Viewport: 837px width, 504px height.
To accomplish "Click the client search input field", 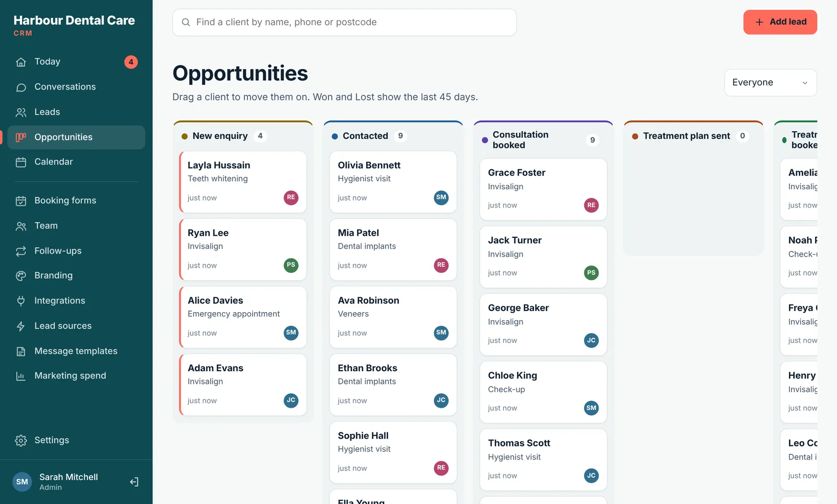I will pyautogui.click(x=345, y=22).
